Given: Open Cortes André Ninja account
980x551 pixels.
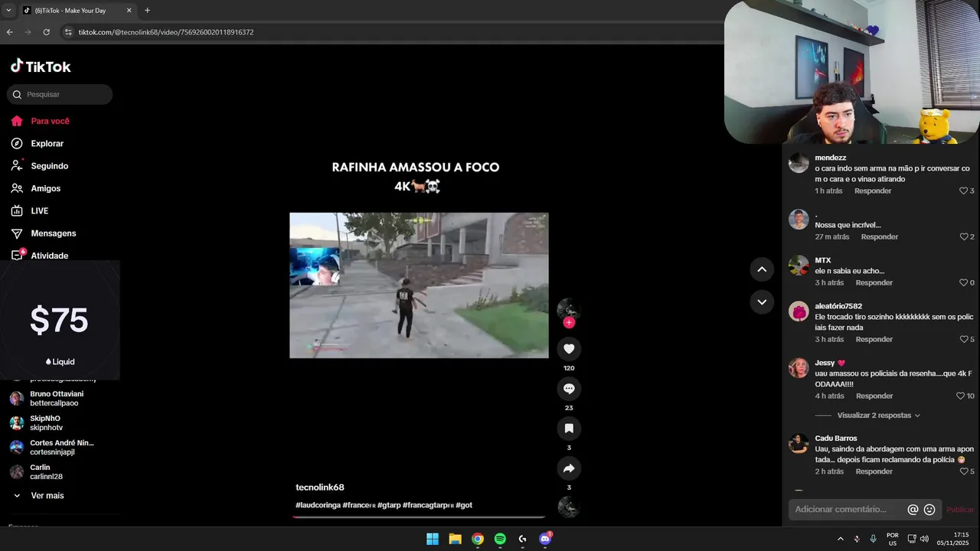Looking at the screenshot, I should click(52, 448).
